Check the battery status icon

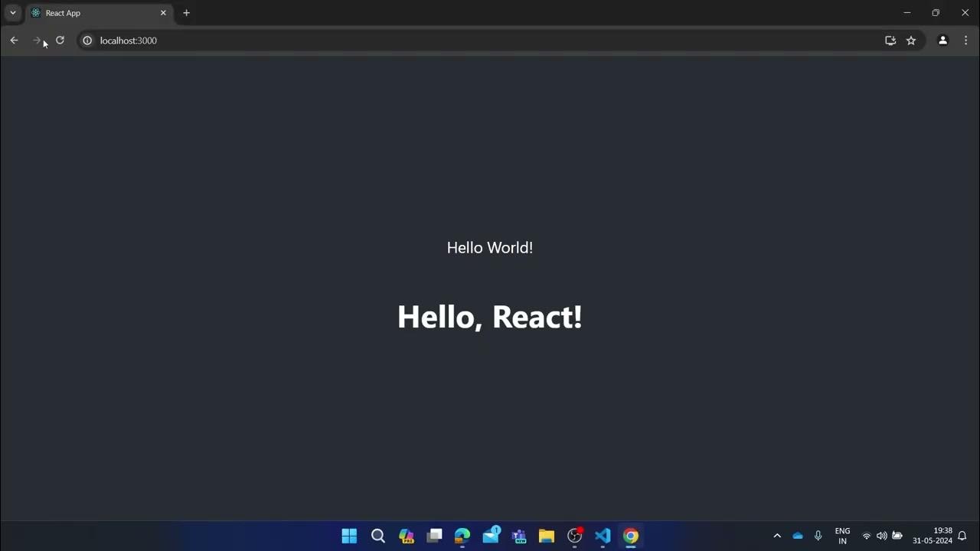pyautogui.click(x=897, y=536)
